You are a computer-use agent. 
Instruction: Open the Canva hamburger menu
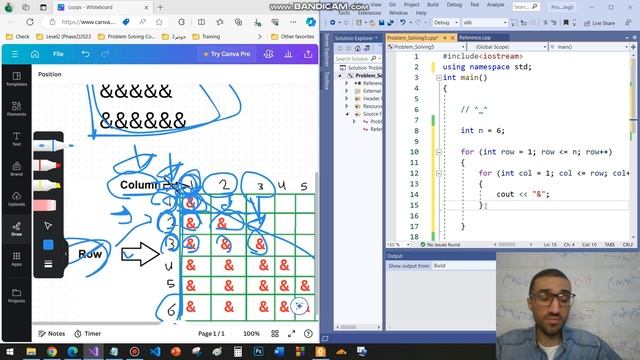15,54
